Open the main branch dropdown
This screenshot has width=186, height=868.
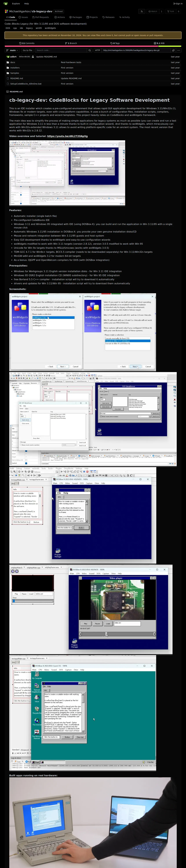tap(12, 50)
